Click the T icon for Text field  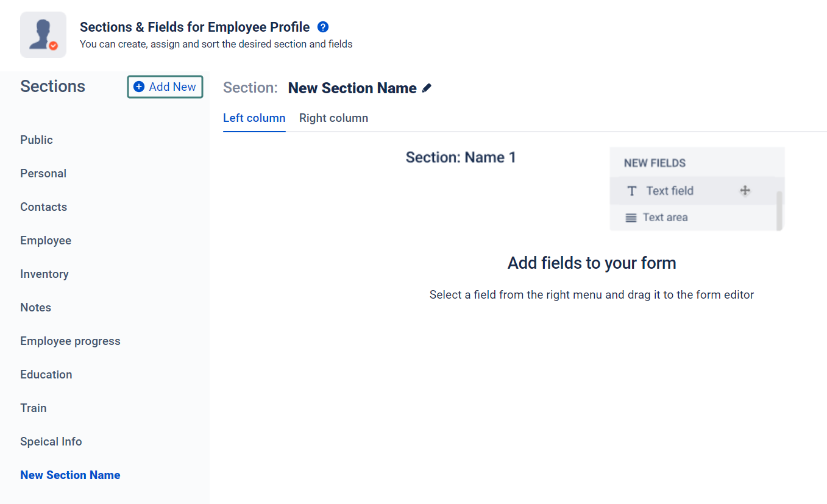click(x=632, y=191)
